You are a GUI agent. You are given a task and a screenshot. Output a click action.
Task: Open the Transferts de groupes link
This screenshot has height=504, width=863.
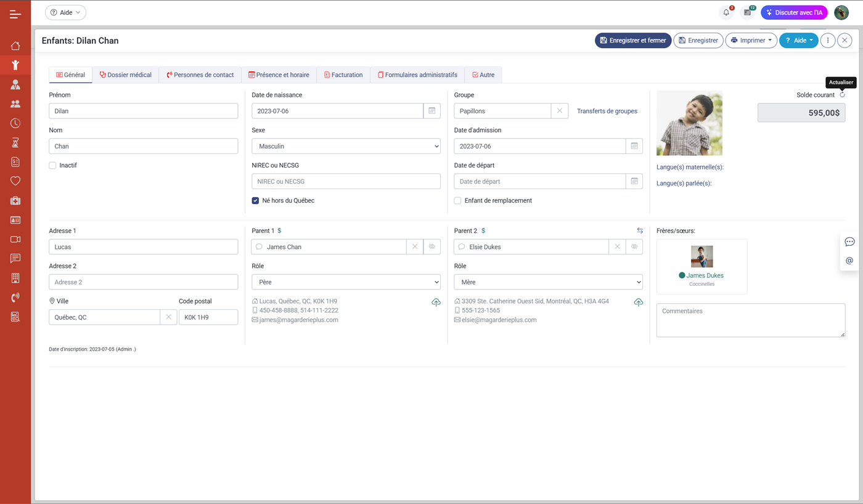coord(607,112)
